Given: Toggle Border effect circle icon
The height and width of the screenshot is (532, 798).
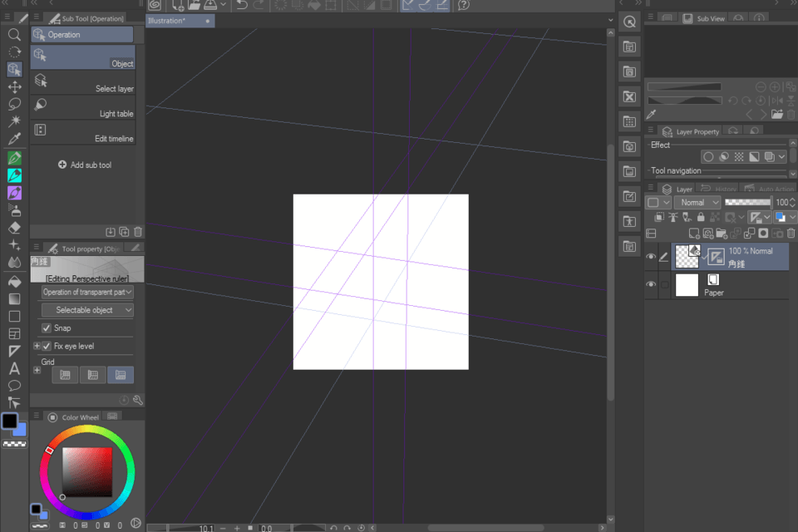Looking at the screenshot, I should point(708,157).
